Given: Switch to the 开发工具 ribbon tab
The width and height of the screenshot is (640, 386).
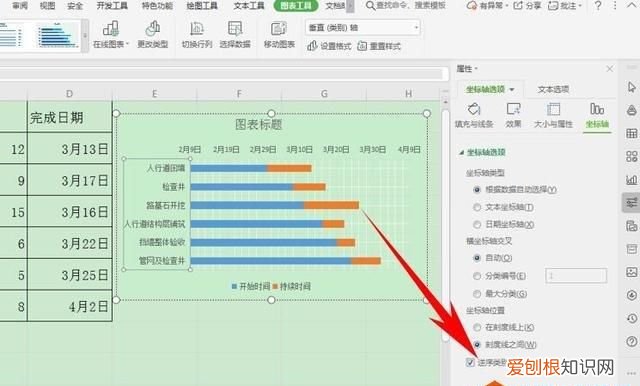Looking at the screenshot, I should click(112, 6).
